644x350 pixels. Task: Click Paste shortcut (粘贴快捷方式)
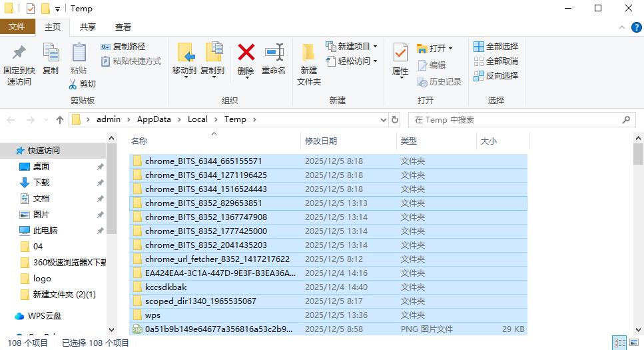point(131,61)
